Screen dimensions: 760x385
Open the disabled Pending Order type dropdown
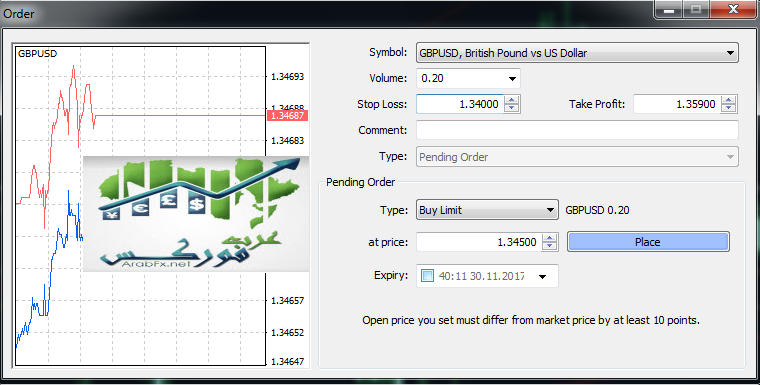[577, 157]
